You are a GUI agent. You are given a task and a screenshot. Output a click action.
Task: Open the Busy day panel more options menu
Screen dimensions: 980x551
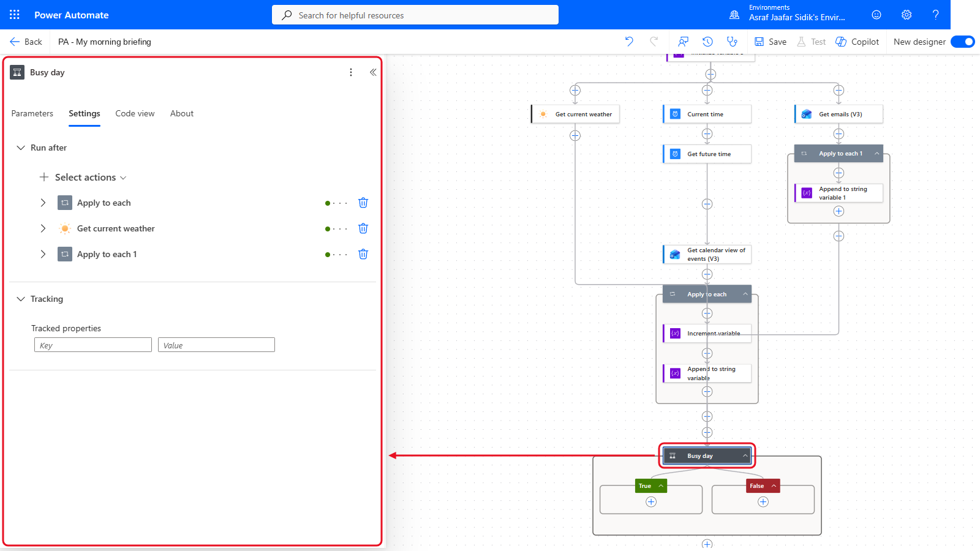point(351,72)
